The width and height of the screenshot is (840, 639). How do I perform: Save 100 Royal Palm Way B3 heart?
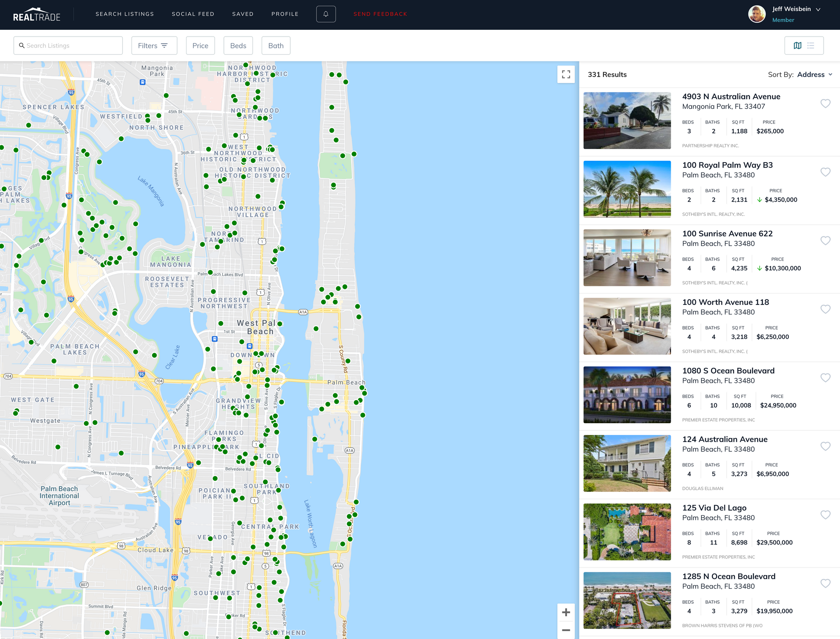coord(825,172)
